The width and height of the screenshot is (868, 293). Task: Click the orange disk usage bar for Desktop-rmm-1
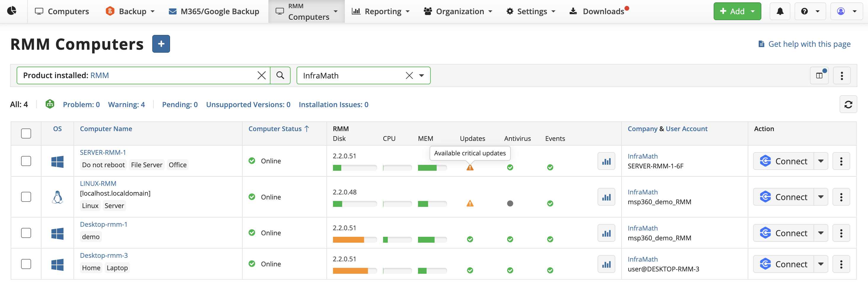348,239
